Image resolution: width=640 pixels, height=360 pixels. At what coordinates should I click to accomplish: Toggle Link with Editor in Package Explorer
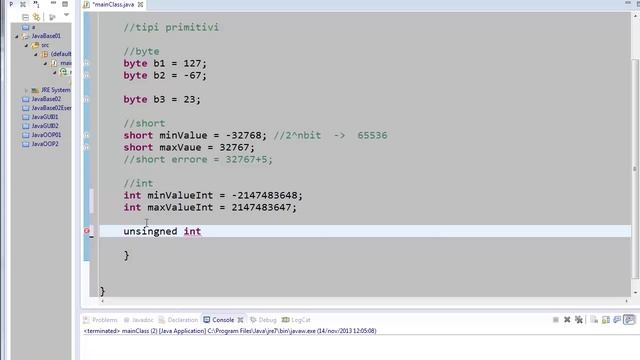(37, 17)
